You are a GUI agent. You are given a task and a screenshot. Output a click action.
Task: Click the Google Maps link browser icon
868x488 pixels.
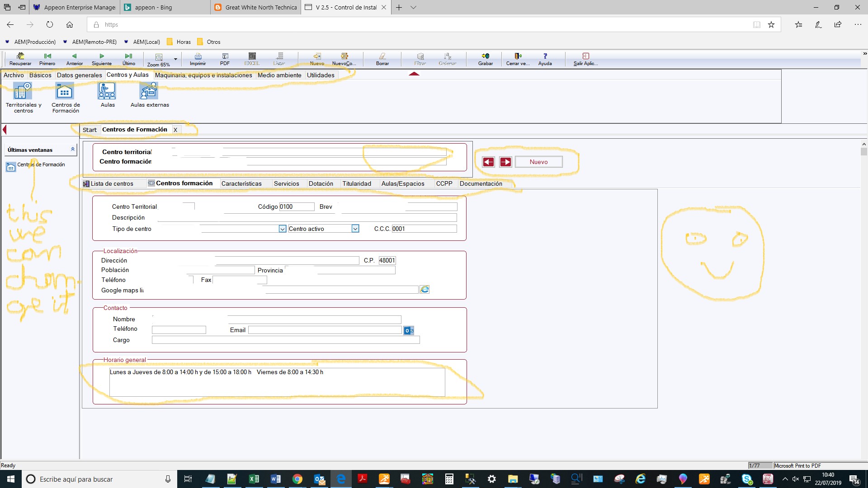(x=425, y=290)
